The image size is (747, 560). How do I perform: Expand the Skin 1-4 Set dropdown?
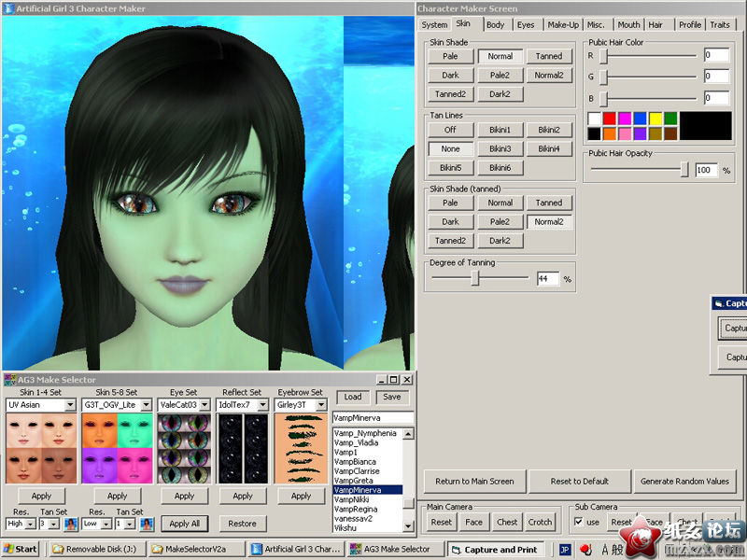pos(70,405)
